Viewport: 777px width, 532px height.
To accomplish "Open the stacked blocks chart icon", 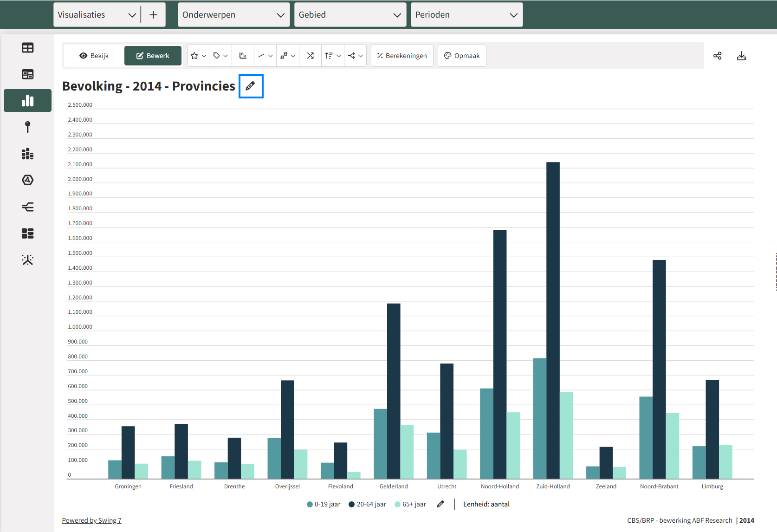I will point(27,154).
